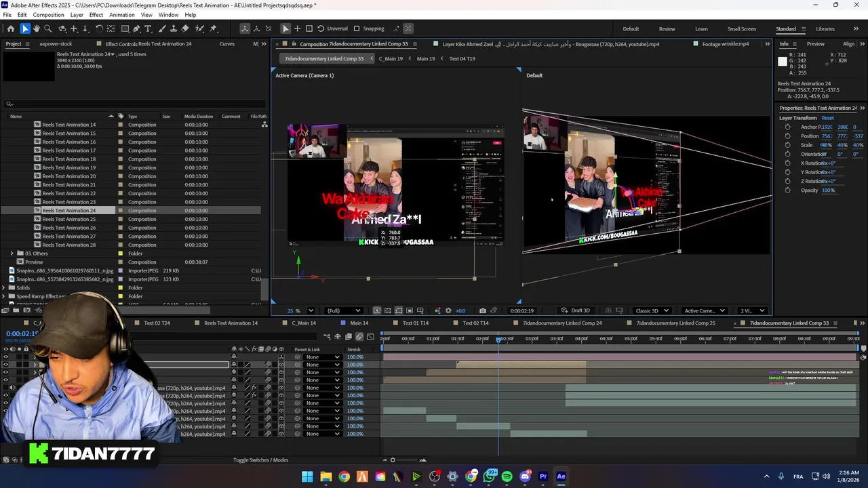Open the Libraries workspace
This screenshot has width=868, height=488.
point(825,28)
